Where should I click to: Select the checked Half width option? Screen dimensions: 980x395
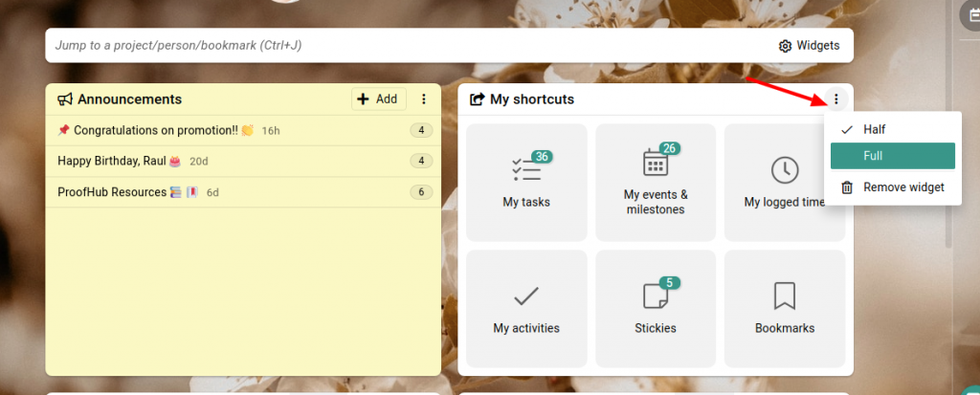[x=893, y=129]
